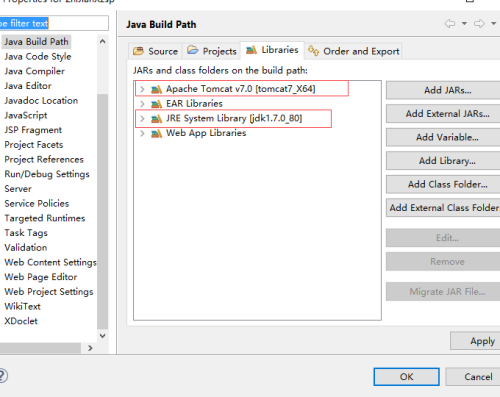Click the Apache Tomcat v7.0 library icon
Screen dimensions: 500x397
click(x=156, y=89)
